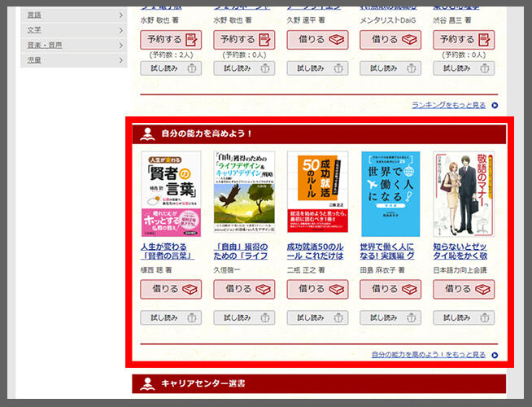
Task: Click the person icon beside キャリアセンター選書
Action: coord(147,383)
